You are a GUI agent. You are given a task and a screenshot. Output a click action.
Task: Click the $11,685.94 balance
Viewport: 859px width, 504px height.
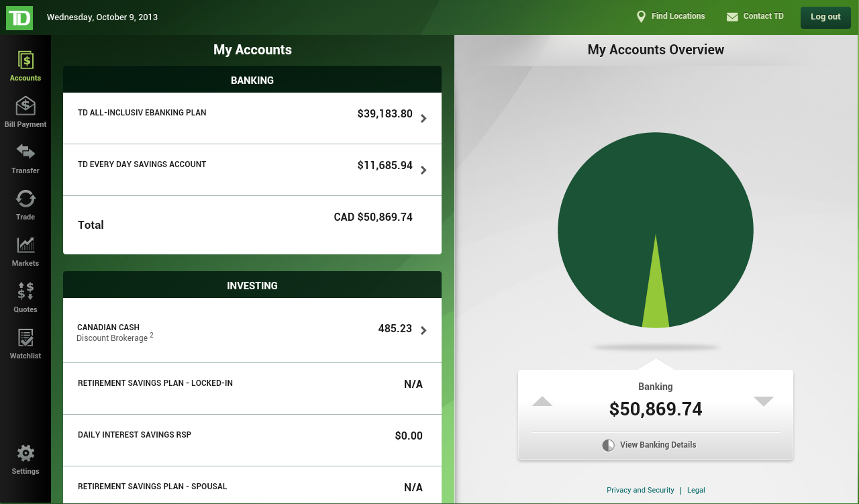point(385,166)
